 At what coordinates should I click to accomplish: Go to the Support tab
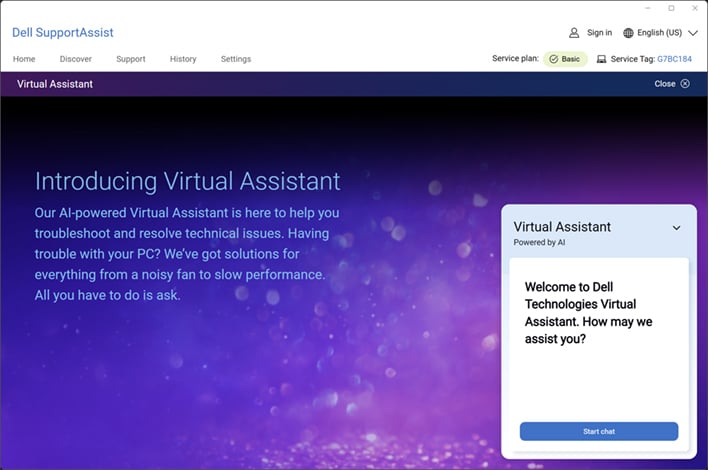tap(131, 59)
